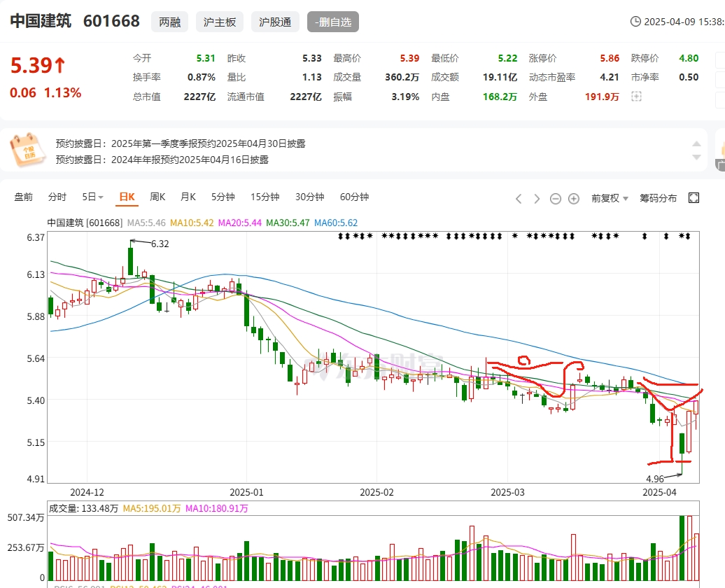Click the 4.96 low price marker
The height and width of the screenshot is (588, 725).
tap(655, 479)
